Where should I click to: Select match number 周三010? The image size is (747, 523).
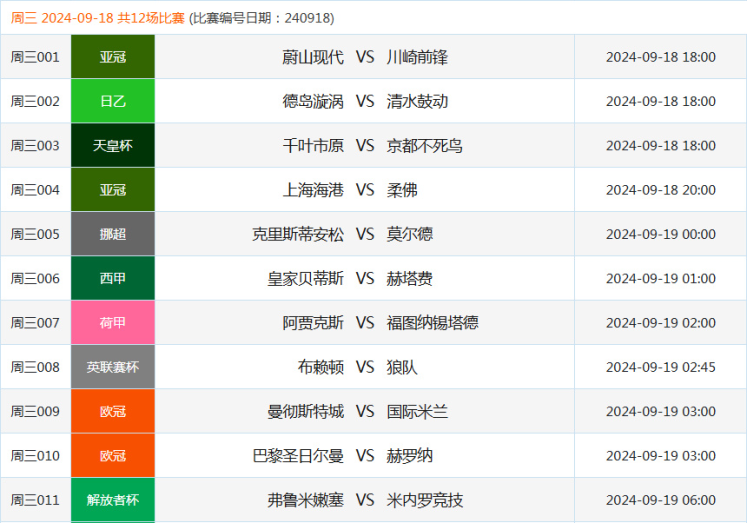coord(35,456)
